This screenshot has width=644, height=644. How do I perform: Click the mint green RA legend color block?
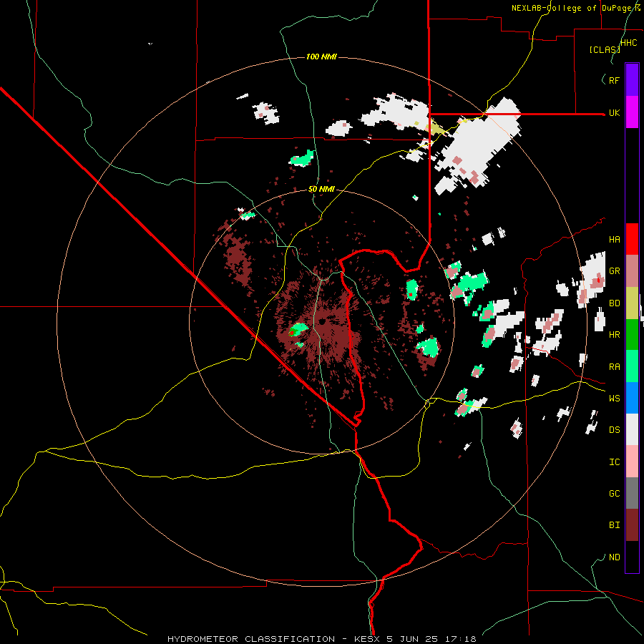pyautogui.click(x=632, y=366)
